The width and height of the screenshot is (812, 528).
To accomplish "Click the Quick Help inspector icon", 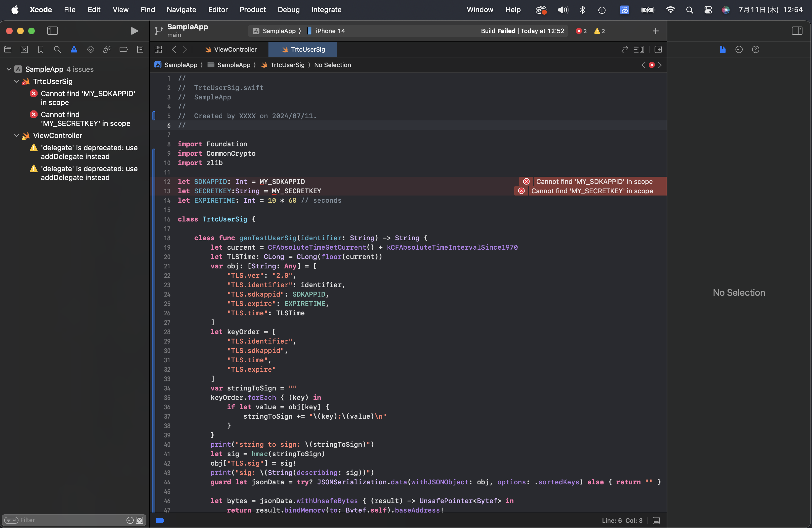I will click(x=755, y=49).
